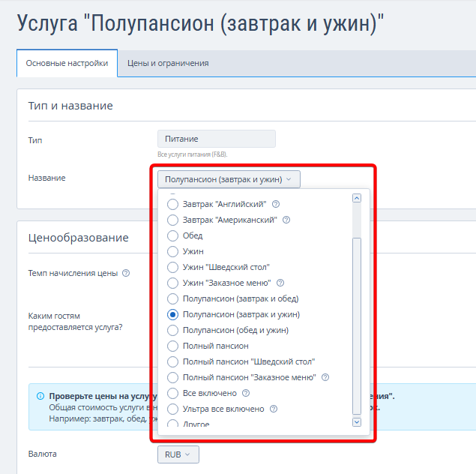
Task: Select Полупансион (обед и ужин) option
Action: coord(173,330)
